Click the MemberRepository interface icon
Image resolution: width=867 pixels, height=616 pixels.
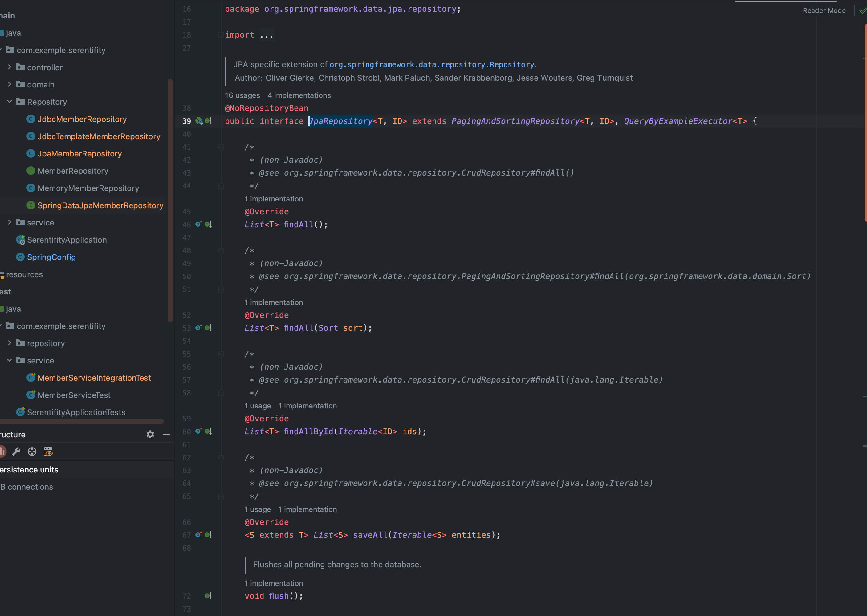[x=31, y=171]
